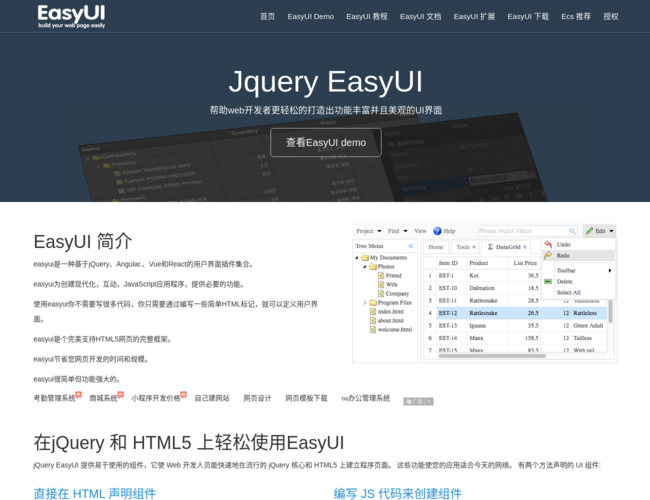Select the EasyUI 扩展 navigation item
Viewport: 650px width, 500px height.
point(474,17)
